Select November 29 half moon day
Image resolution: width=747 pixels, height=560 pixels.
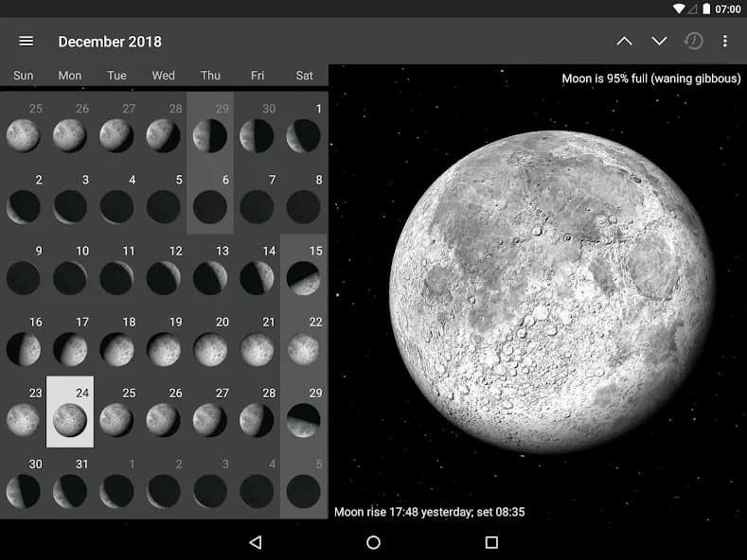[x=210, y=127]
